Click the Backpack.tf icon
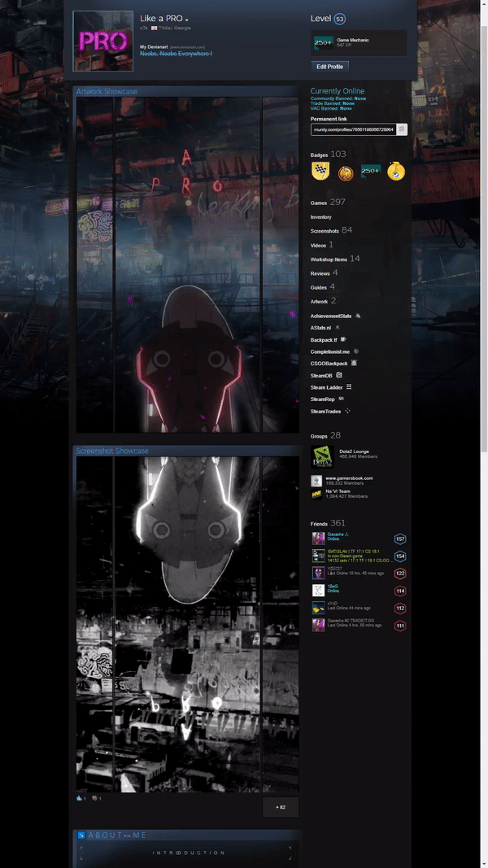This screenshot has height=868, width=488. tap(343, 339)
